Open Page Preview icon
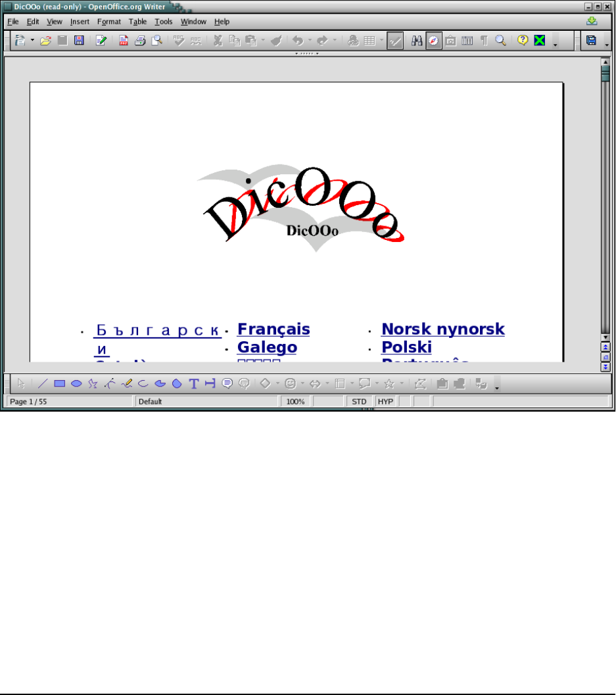Viewport: 616px width, 695px height. tap(157, 41)
